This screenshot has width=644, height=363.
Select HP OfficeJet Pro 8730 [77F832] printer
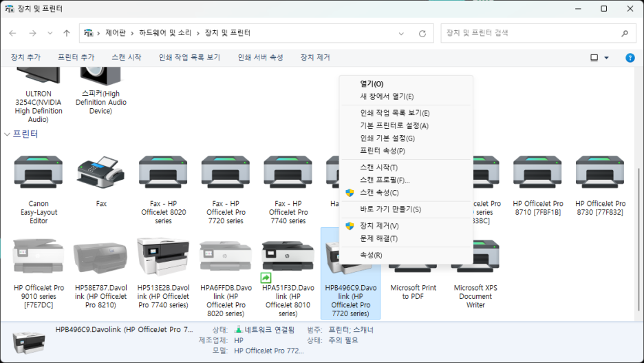(x=600, y=185)
